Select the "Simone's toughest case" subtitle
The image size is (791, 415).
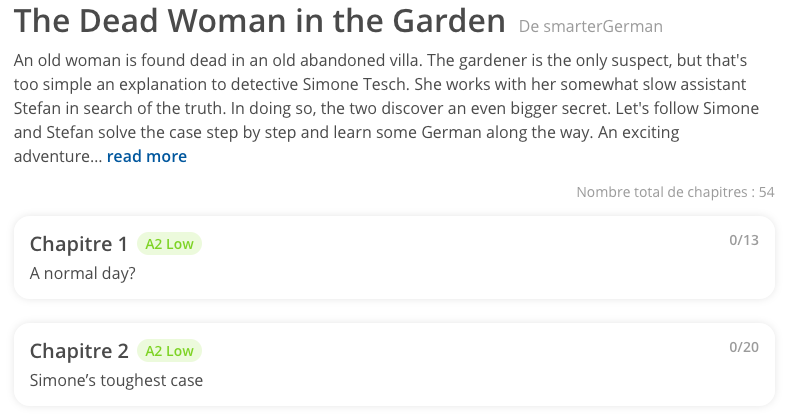tap(116, 380)
